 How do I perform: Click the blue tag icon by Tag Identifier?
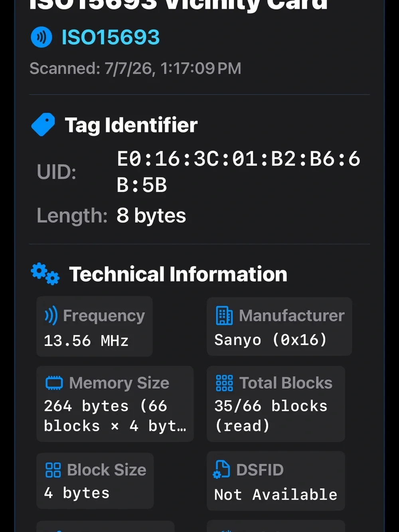[43, 125]
